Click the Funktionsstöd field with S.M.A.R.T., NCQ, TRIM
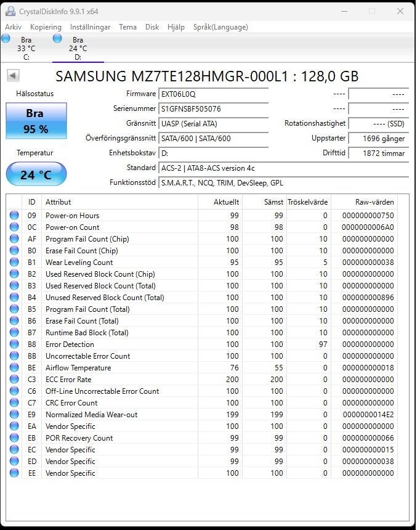 [x=283, y=183]
